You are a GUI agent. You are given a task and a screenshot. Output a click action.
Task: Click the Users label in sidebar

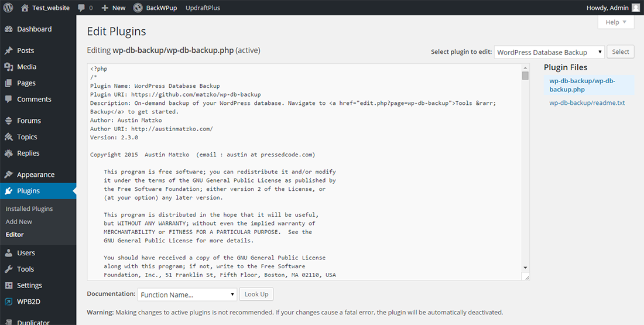26,253
